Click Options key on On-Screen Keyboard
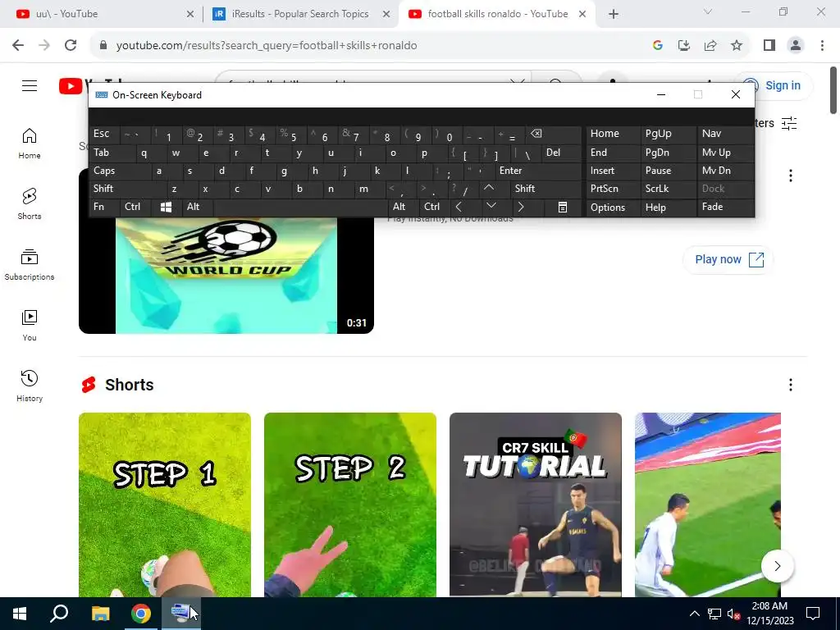Image resolution: width=840 pixels, height=630 pixels. pos(613,208)
